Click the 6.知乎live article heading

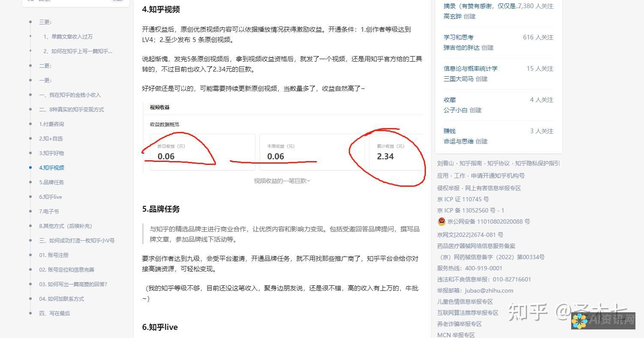[160, 327]
